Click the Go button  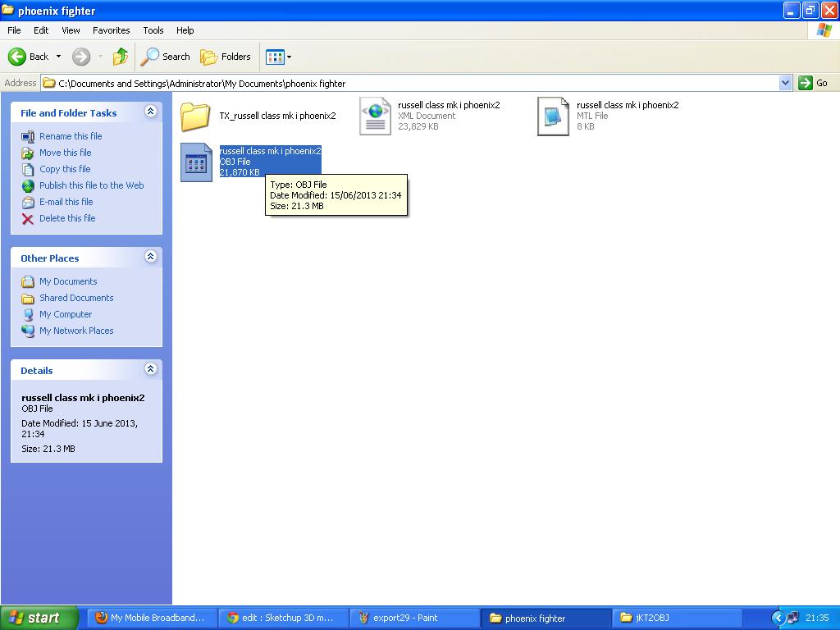[x=813, y=83]
